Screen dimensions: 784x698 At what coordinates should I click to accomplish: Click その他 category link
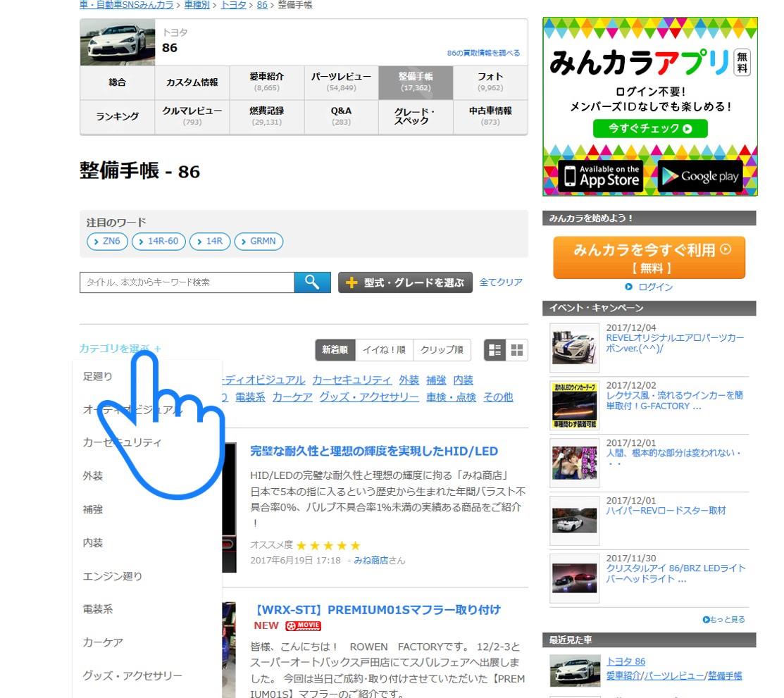click(498, 397)
